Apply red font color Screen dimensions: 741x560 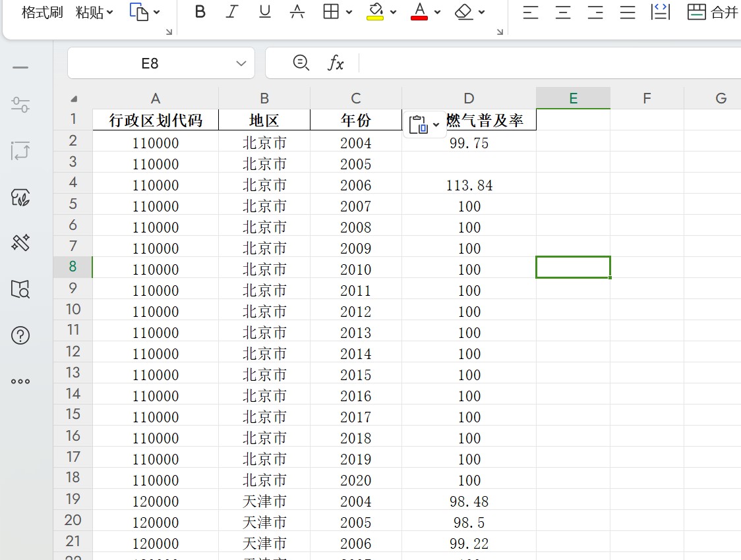[x=419, y=12]
